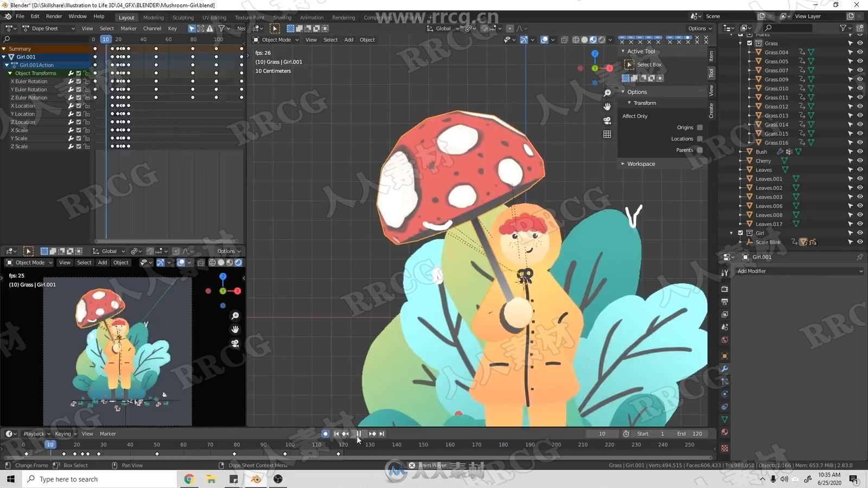Toggle auto keying record button
868x488 pixels.
pyautogui.click(x=325, y=434)
